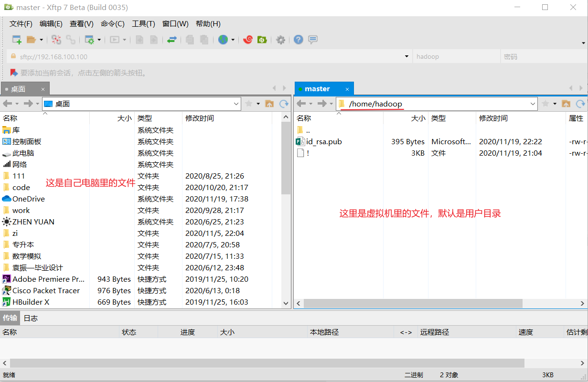Click the home folder icon above the remote pane
588x382 pixels.
(x=566, y=104)
